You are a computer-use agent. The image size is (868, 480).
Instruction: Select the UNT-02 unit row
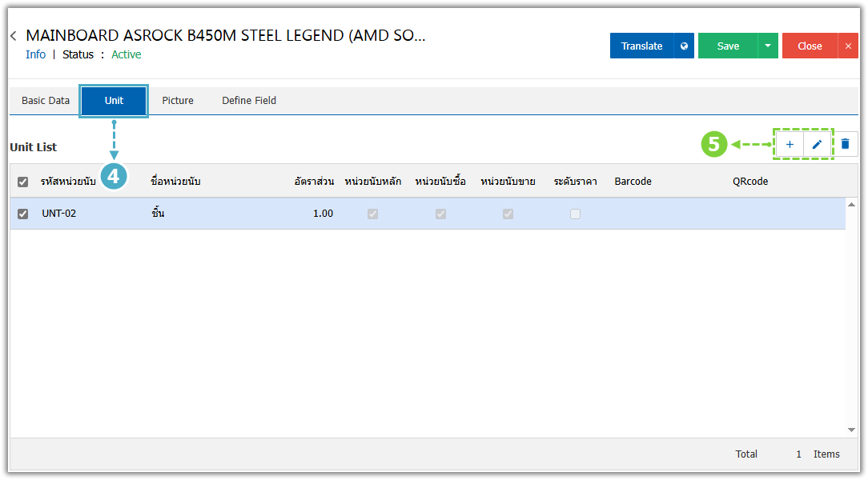tap(240, 214)
